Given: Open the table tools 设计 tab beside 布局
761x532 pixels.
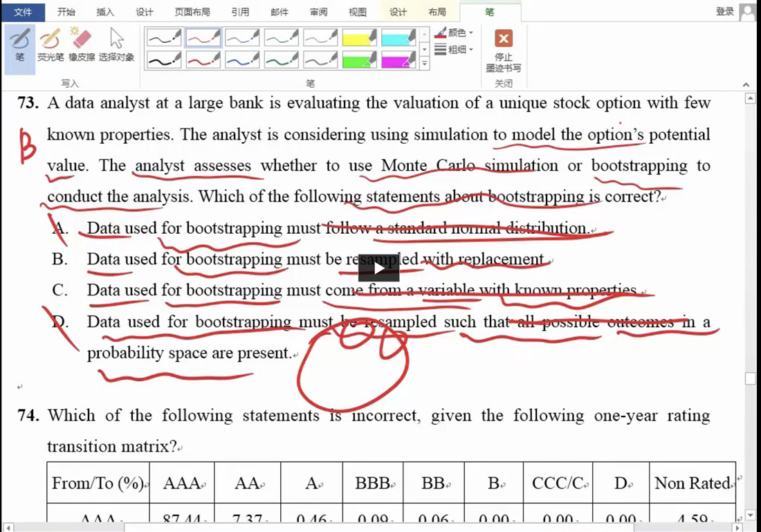Looking at the screenshot, I should click(x=398, y=12).
